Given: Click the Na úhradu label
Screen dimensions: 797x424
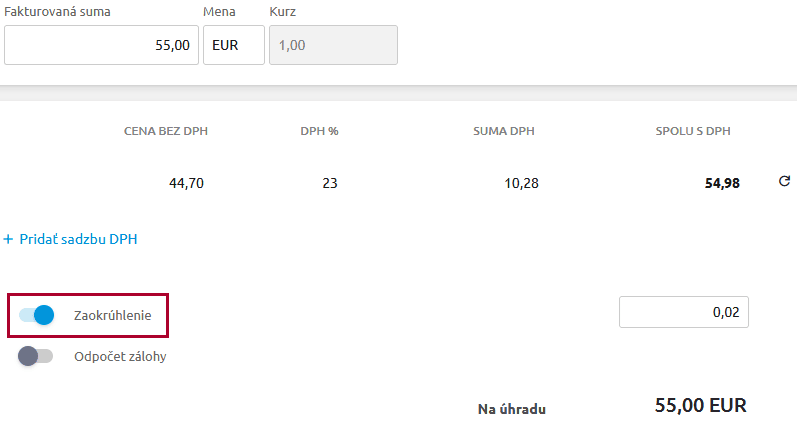Looking at the screenshot, I should tap(512, 408).
